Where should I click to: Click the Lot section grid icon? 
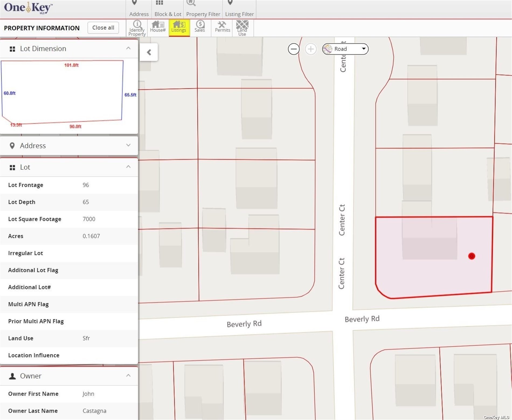[12, 167]
